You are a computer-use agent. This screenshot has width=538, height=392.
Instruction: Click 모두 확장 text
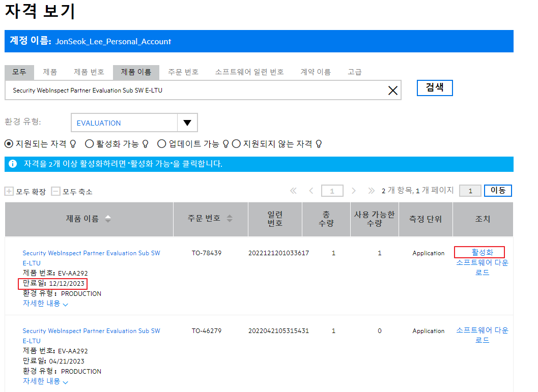click(x=31, y=192)
